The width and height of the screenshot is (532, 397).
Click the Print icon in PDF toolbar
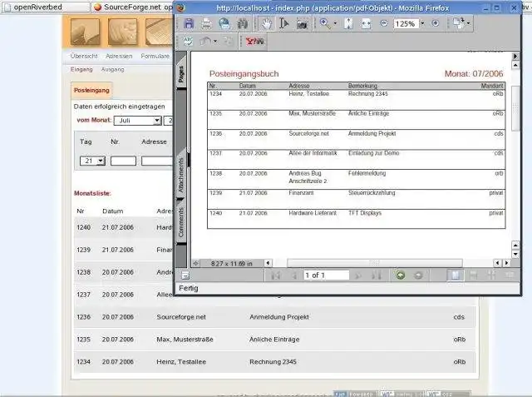point(207,24)
